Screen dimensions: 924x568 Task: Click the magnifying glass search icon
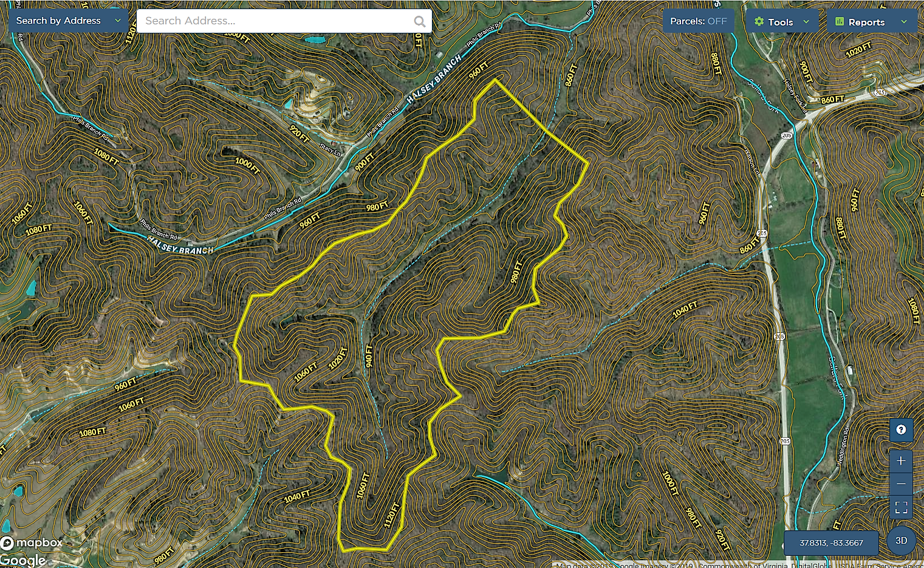pyautogui.click(x=419, y=21)
